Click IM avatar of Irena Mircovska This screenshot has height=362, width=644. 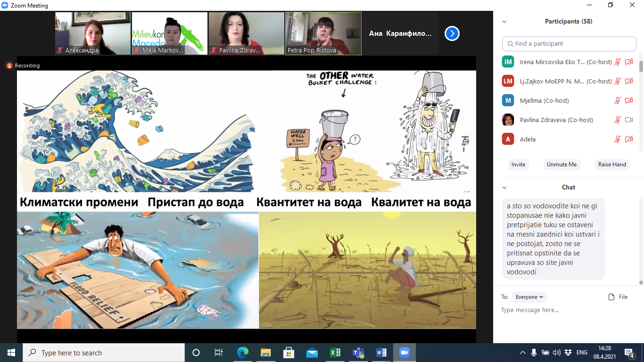click(508, 62)
